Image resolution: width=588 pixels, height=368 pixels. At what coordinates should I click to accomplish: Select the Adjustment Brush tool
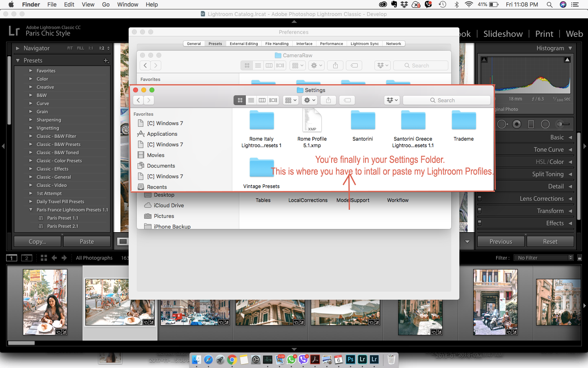pos(563,124)
